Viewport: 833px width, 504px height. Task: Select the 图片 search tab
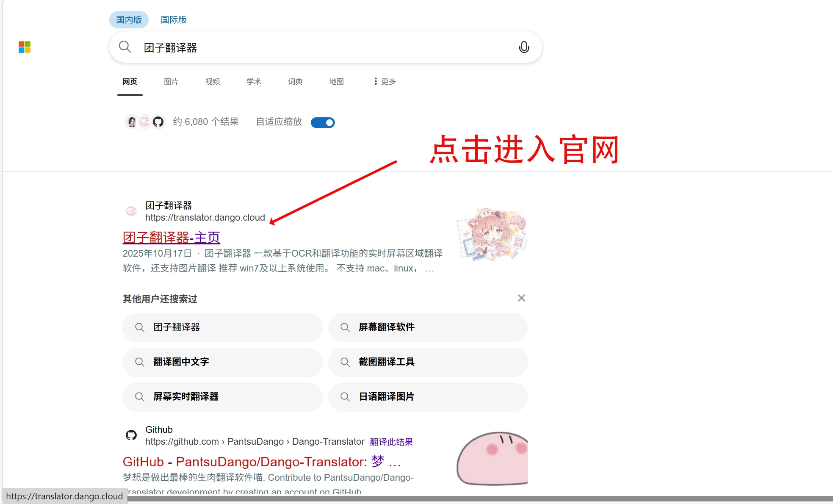tap(171, 81)
